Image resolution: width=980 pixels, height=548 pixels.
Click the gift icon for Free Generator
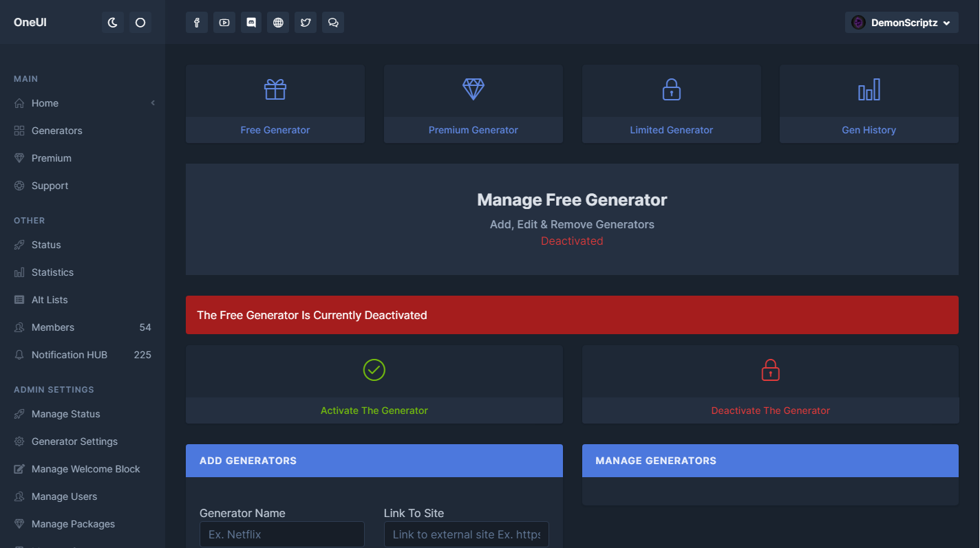coord(275,90)
